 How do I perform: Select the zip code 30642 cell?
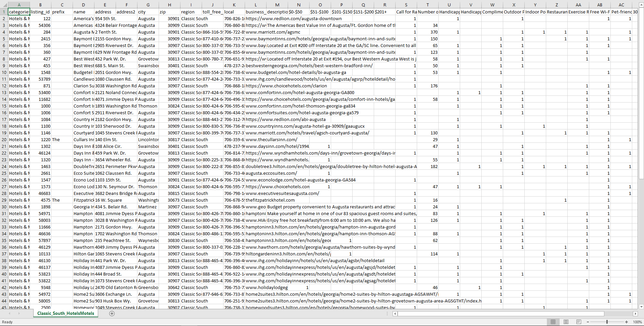[169, 287]
